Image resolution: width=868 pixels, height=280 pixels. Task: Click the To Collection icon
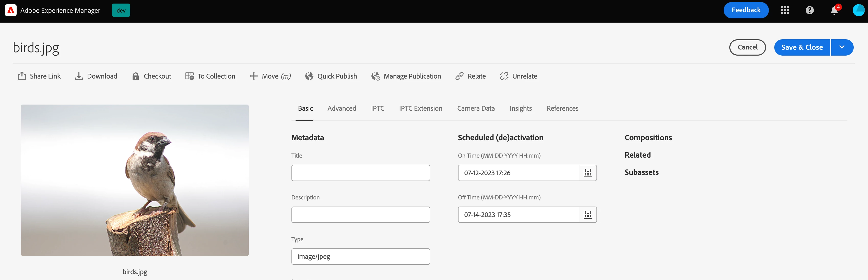pyautogui.click(x=189, y=76)
